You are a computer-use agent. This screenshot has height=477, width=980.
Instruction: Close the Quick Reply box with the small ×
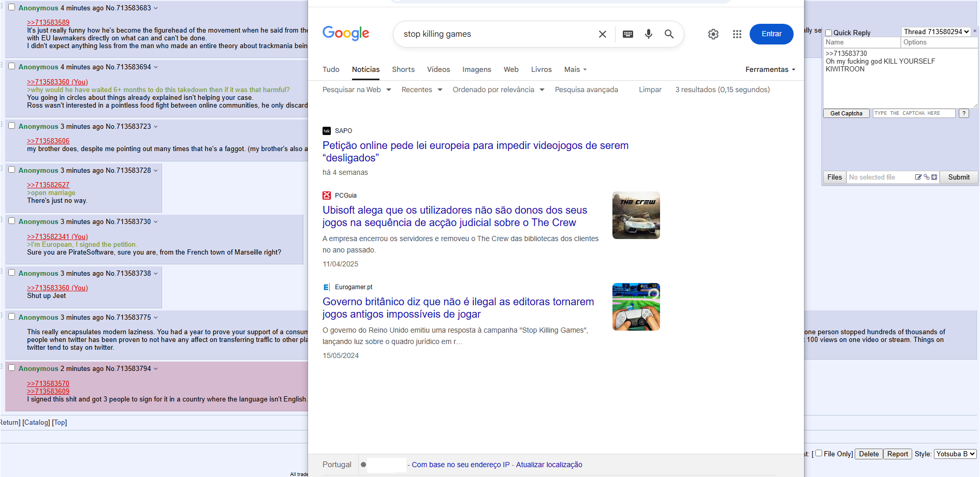975,31
